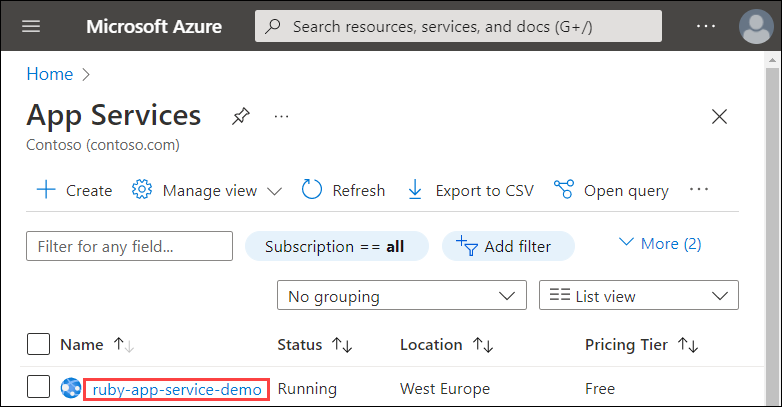The image size is (782, 407).
Task: Click the Export to CSV download icon
Action: (x=416, y=190)
